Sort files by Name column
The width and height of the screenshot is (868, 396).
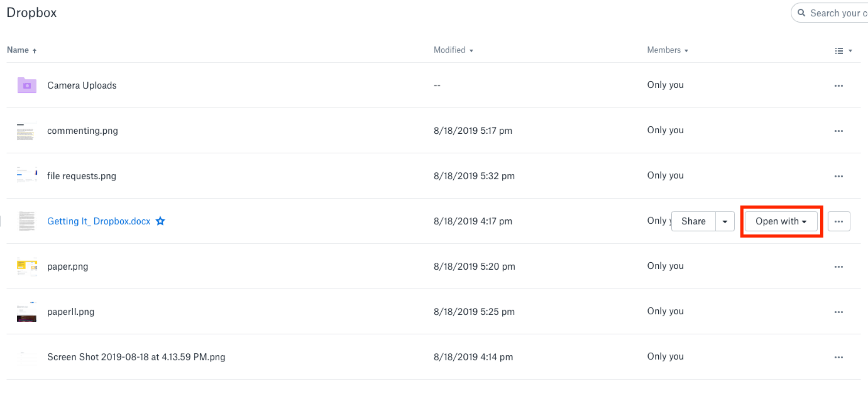(x=22, y=50)
